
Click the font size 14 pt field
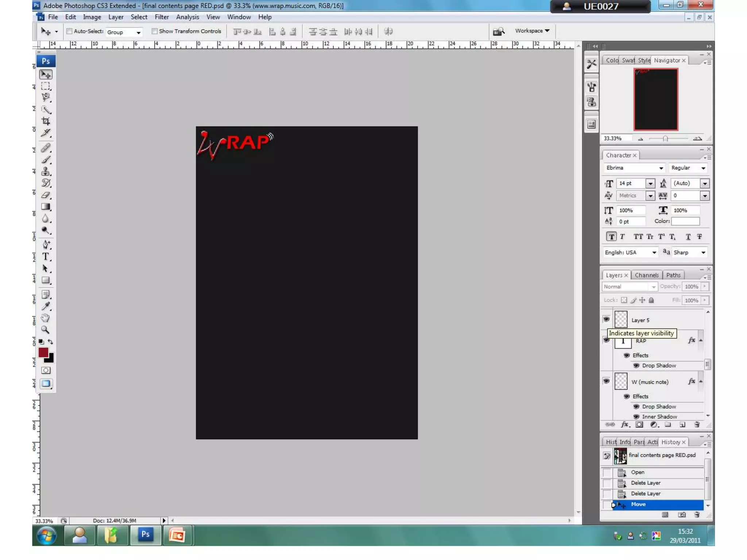(631, 183)
